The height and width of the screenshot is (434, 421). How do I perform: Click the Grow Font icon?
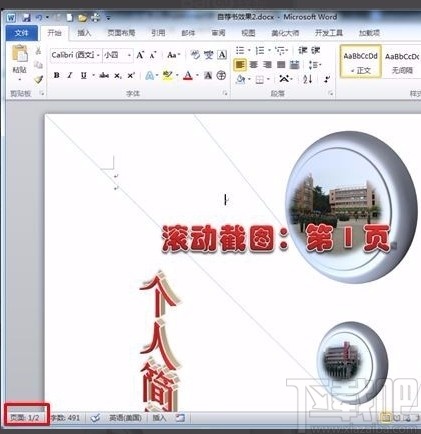pyautogui.click(x=140, y=55)
